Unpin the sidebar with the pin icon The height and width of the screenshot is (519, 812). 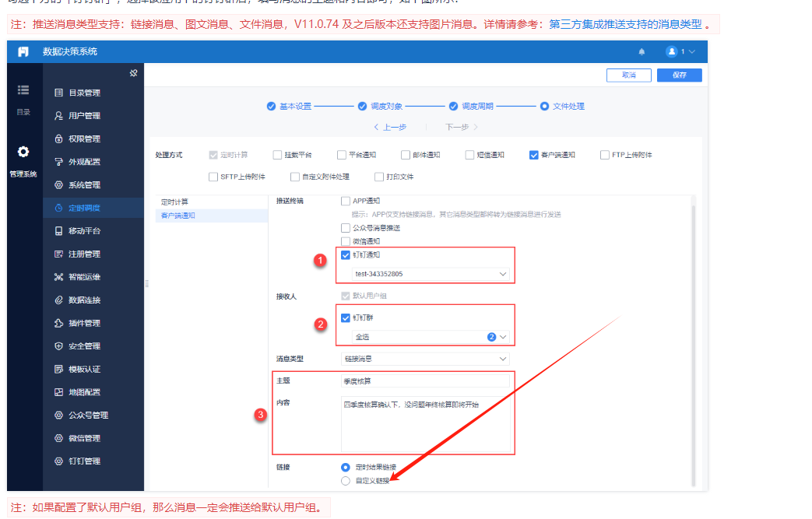[134, 73]
